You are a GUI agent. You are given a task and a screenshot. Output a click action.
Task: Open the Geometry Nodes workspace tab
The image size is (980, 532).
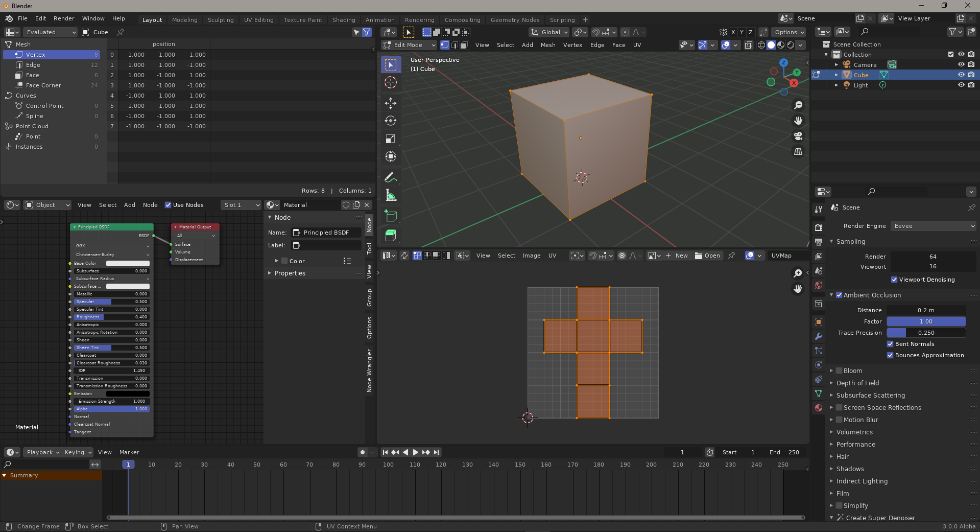point(515,20)
